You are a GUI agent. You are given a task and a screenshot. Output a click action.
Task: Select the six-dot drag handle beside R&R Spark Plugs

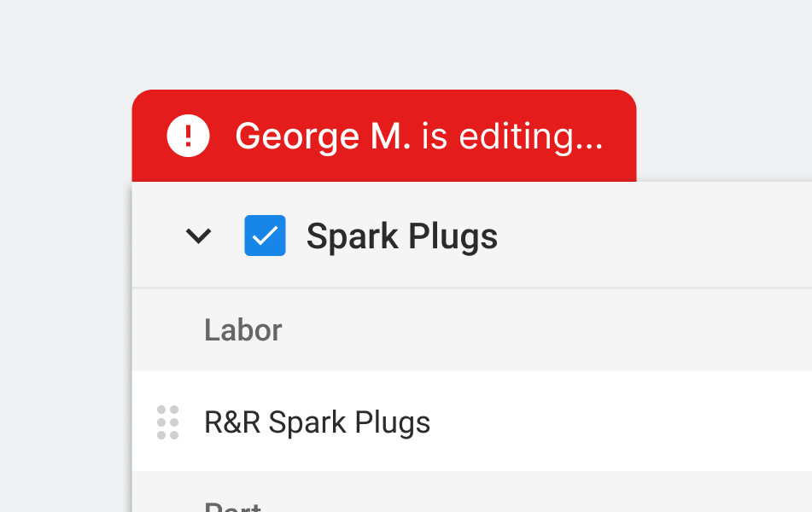point(168,422)
